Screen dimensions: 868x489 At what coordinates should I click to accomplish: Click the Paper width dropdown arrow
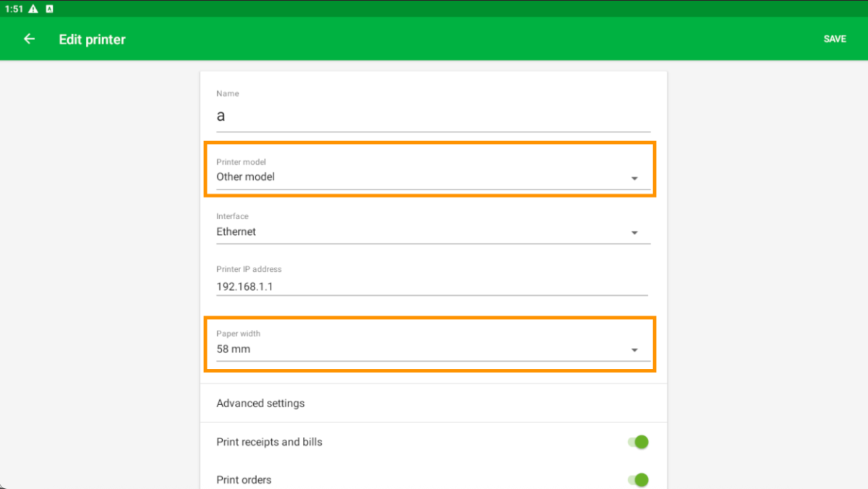coord(634,350)
